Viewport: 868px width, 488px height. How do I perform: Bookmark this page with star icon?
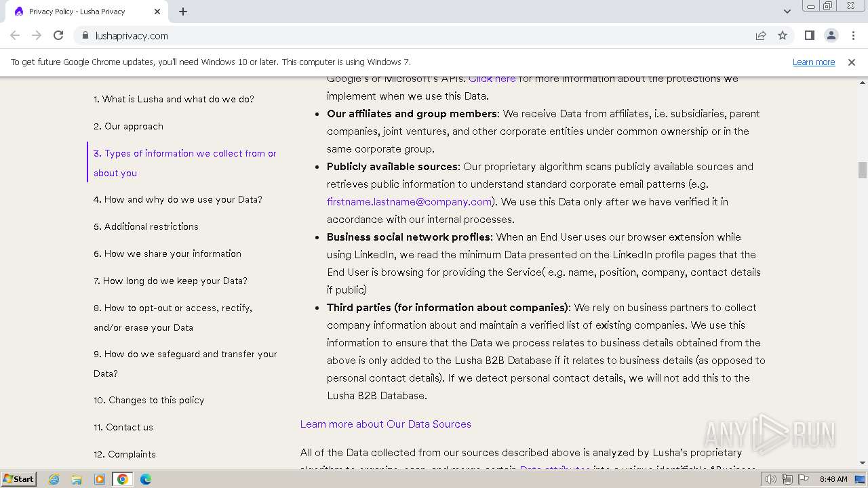pyautogui.click(x=783, y=35)
